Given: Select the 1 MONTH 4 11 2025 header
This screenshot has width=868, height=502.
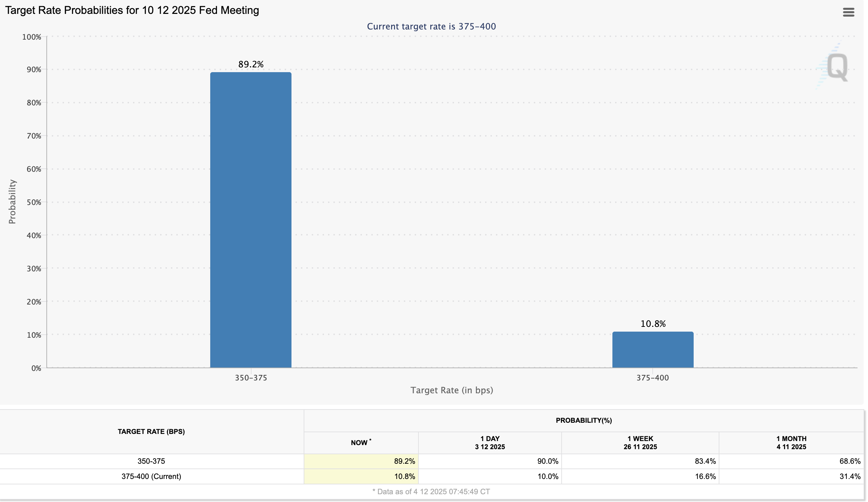Looking at the screenshot, I should coord(791,443).
